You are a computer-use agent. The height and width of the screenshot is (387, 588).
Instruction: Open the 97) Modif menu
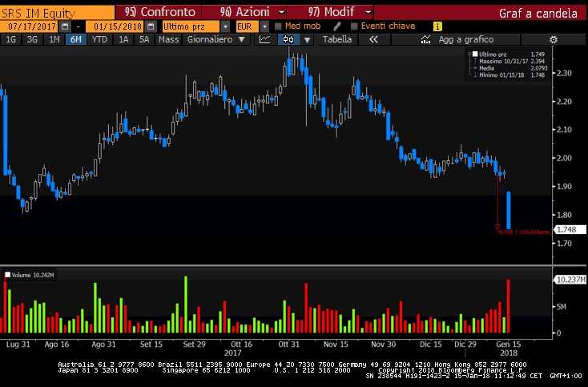pyautogui.click(x=331, y=12)
